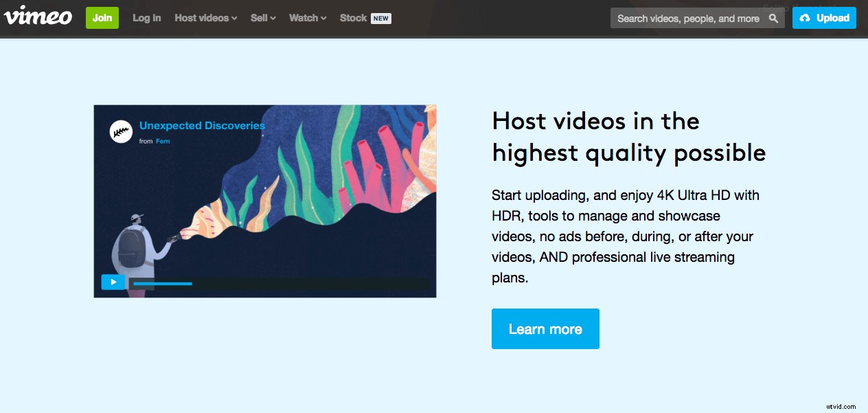Image resolution: width=868 pixels, height=413 pixels.
Task: Click the green Join button
Action: tap(102, 18)
